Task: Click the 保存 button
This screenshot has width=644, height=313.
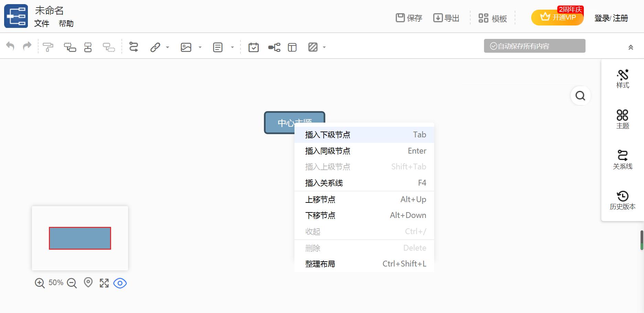Action: point(409,18)
